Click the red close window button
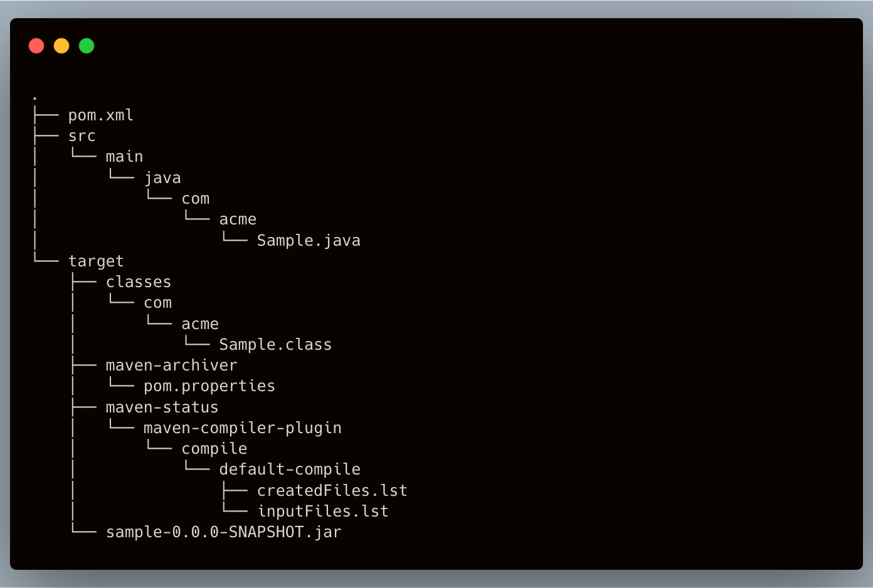Viewport: 873px width, 588px height. (x=36, y=46)
